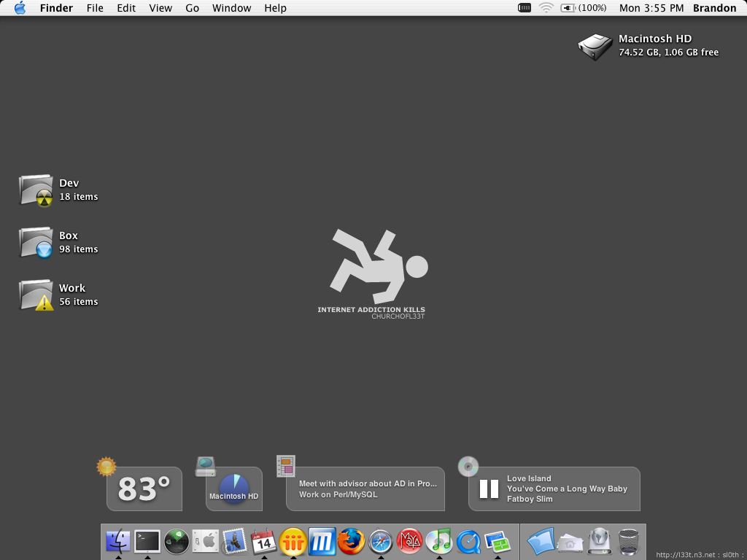
Task: Click the Brandon user menu
Action: click(714, 8)
